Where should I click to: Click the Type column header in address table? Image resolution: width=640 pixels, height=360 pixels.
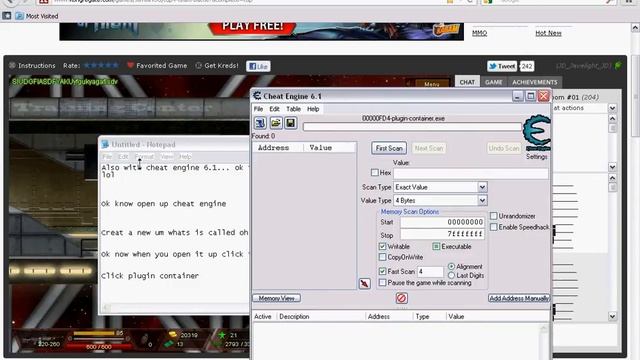pos(430,316)
